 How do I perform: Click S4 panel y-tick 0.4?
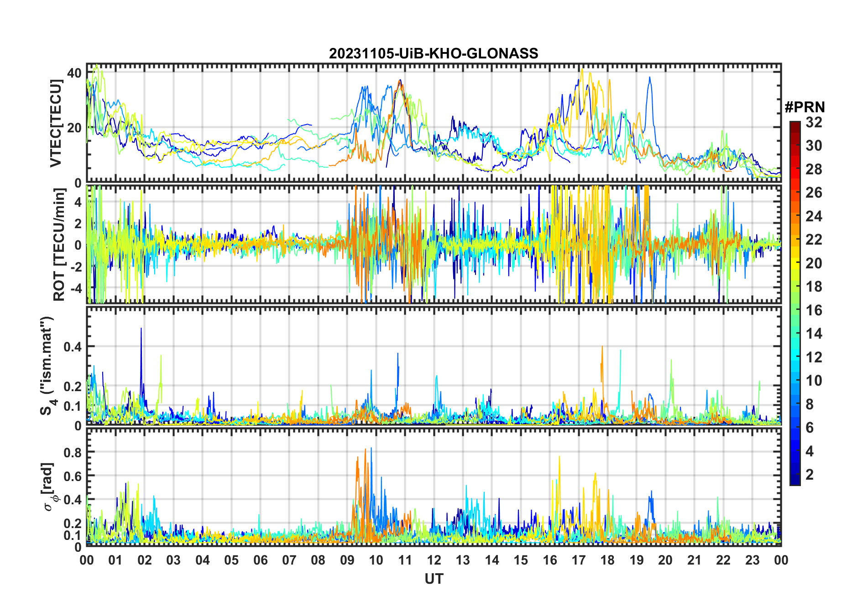click(73, 347)
